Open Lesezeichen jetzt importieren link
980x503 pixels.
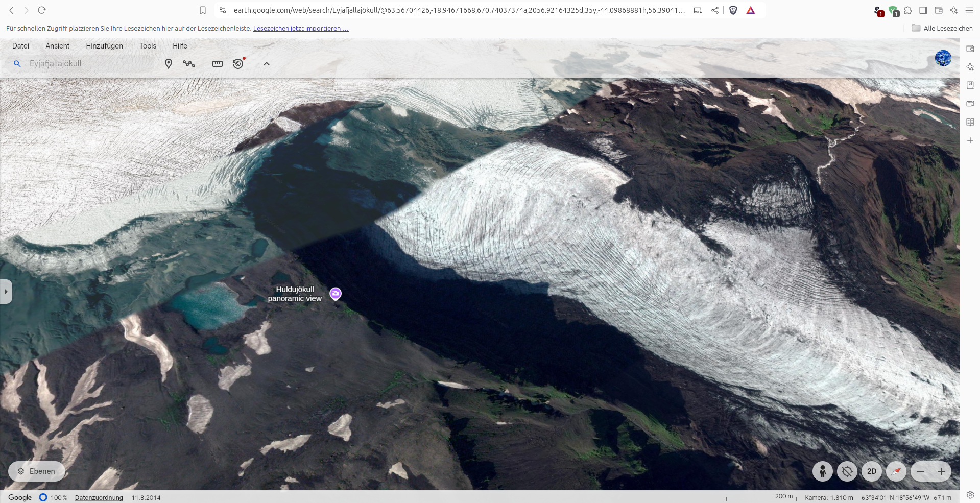[x=301, y=28]
